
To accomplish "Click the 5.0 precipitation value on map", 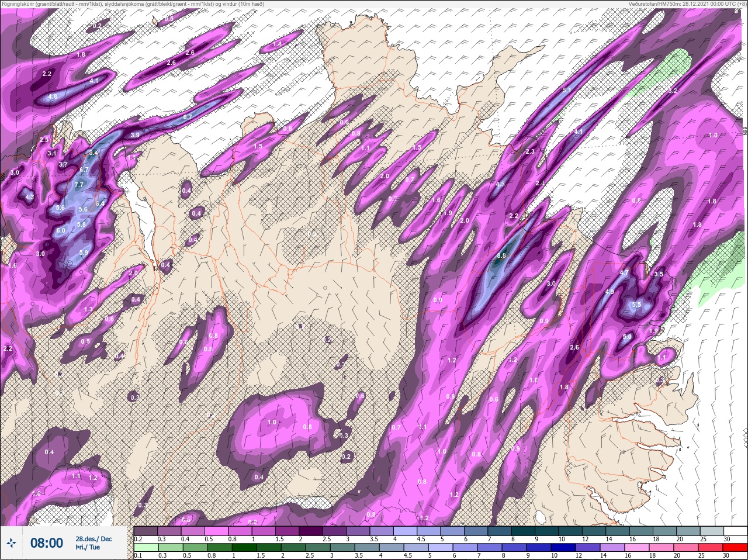I will click(627, 337).
